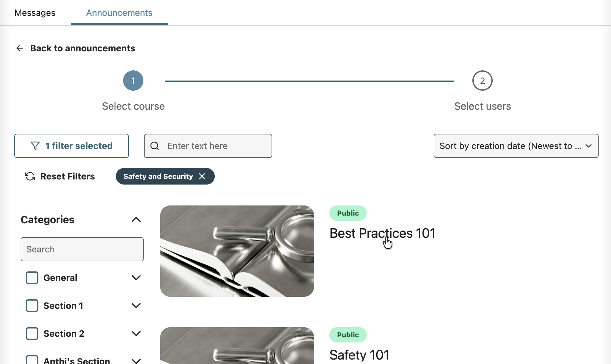Tick the Section 1 checkbox
Image resolution: width=611 pixels, height=364 pixels.
[32, 306]
